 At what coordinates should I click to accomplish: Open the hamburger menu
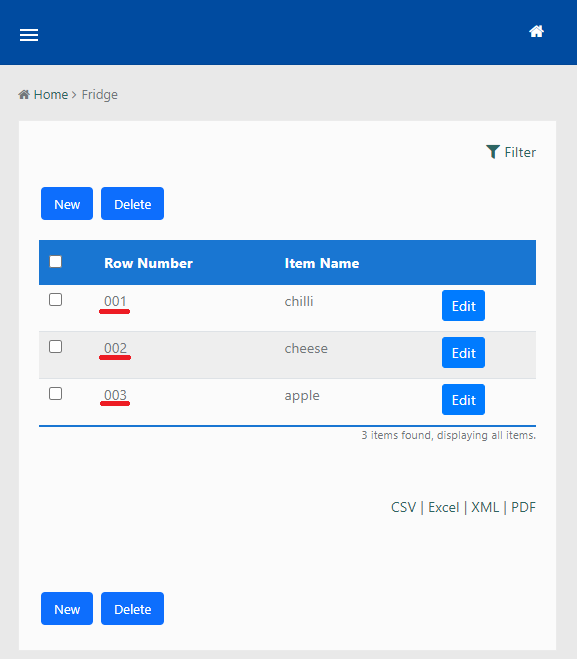click(x=29, y=35)
